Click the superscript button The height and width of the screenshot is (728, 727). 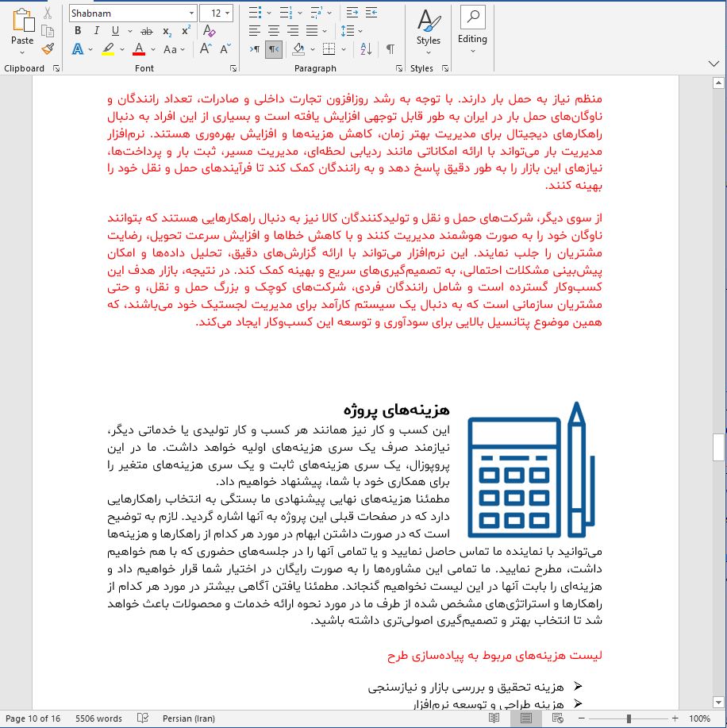pyautogui.click(x=186, y=31)
